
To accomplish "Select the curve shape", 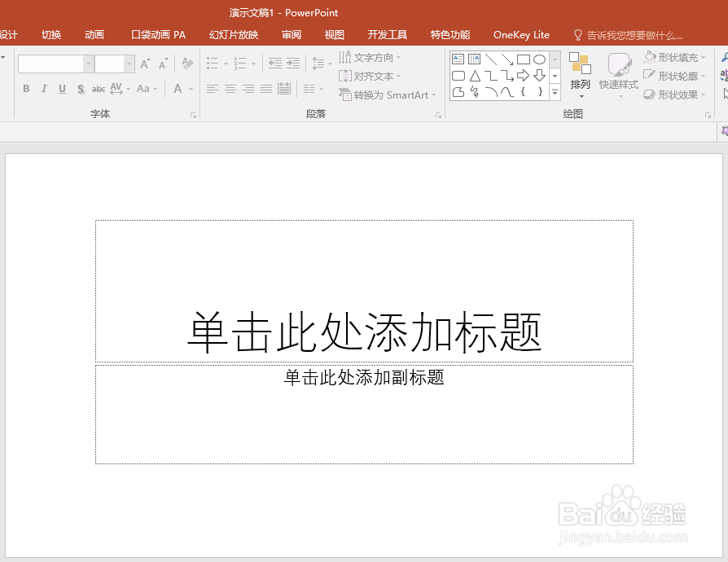I will point(507,91).
